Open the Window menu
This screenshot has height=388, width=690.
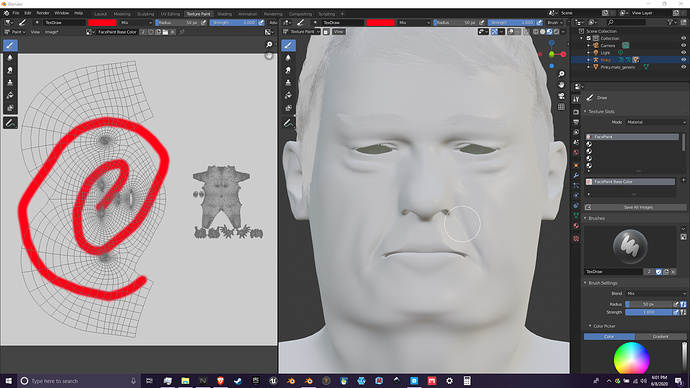pos(62,13)
